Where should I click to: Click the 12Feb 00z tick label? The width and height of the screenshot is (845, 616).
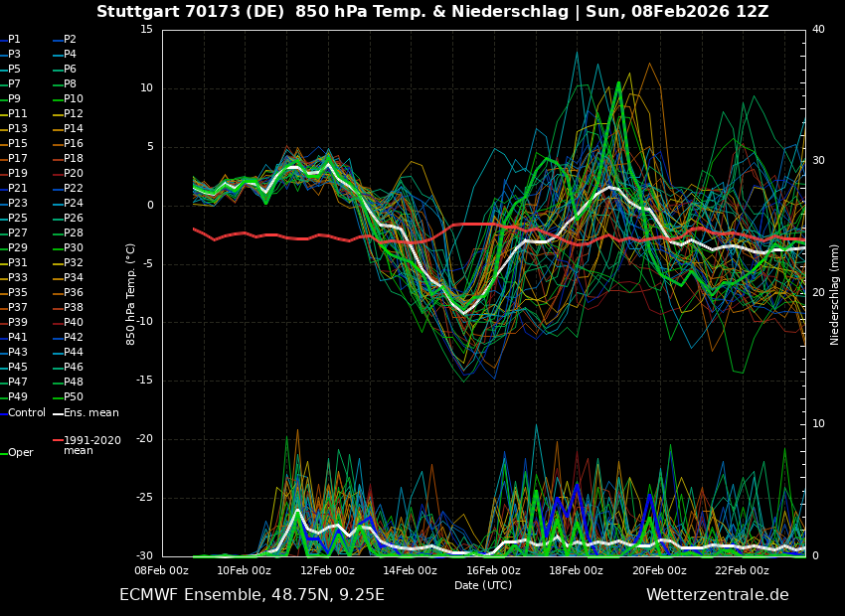click(x=327, y=570)
